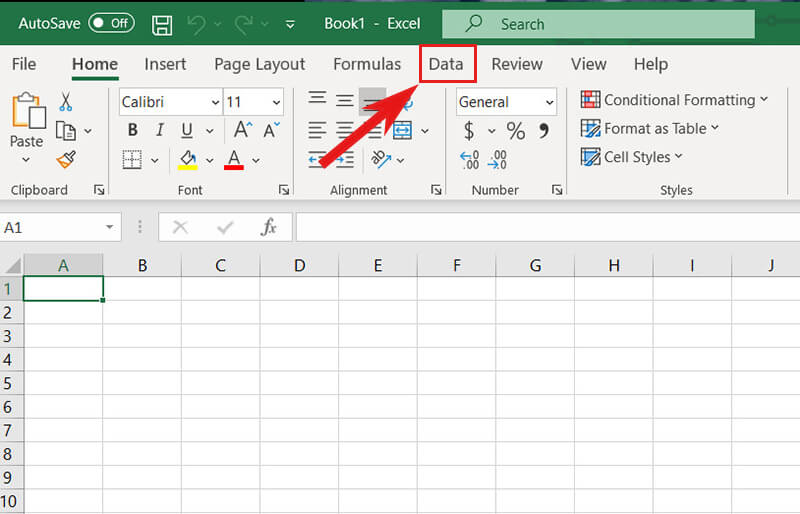The width and height of the screenshot is (800, 514).
Task: Open Conditional Formatting menu
Action: click(674, 100)
